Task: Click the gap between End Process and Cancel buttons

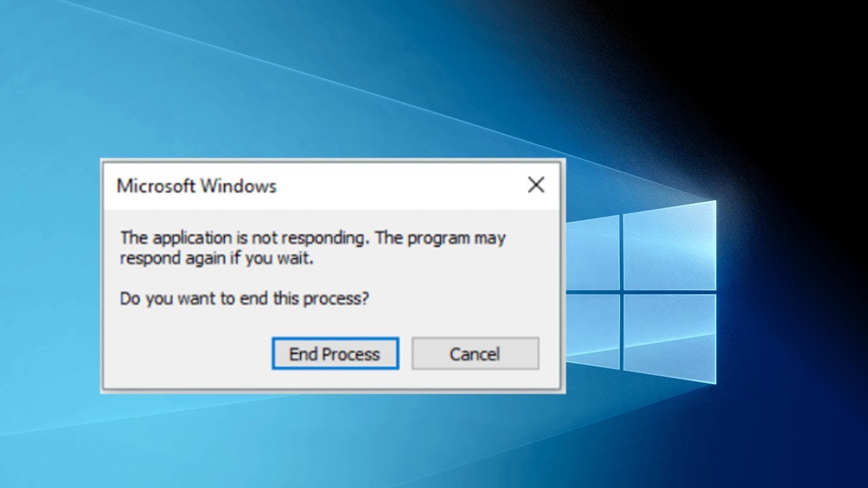Action: click(406, 354)
